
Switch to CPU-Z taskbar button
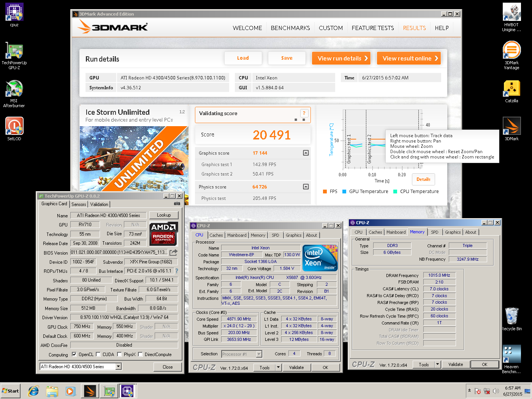[x=128, y=391]
